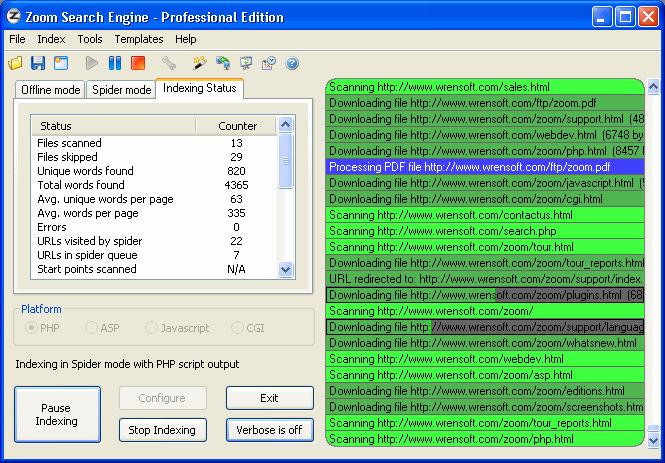Click the Pause Indexing button
The height and width of the screenshot is (463, 665).
click(57, 414)
